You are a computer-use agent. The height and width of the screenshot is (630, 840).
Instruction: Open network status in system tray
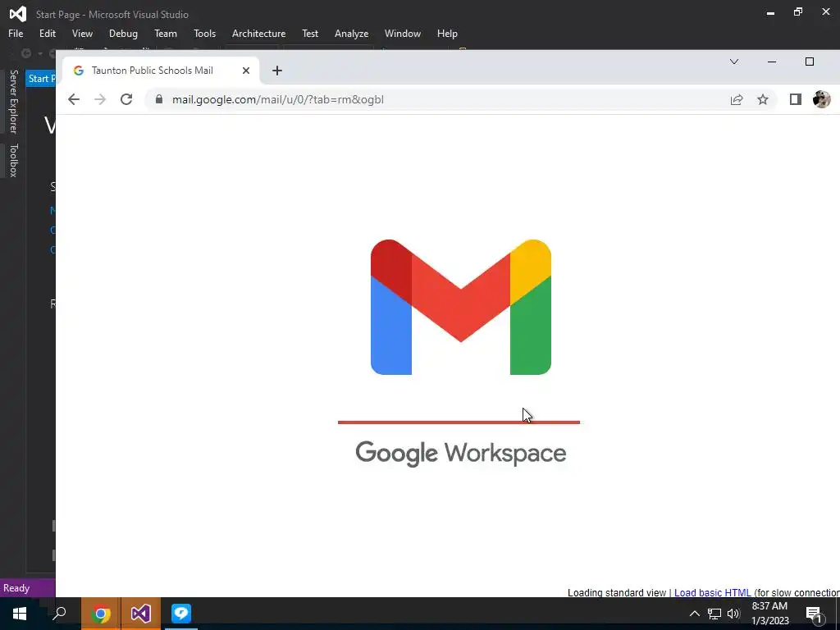coord(714,614)
